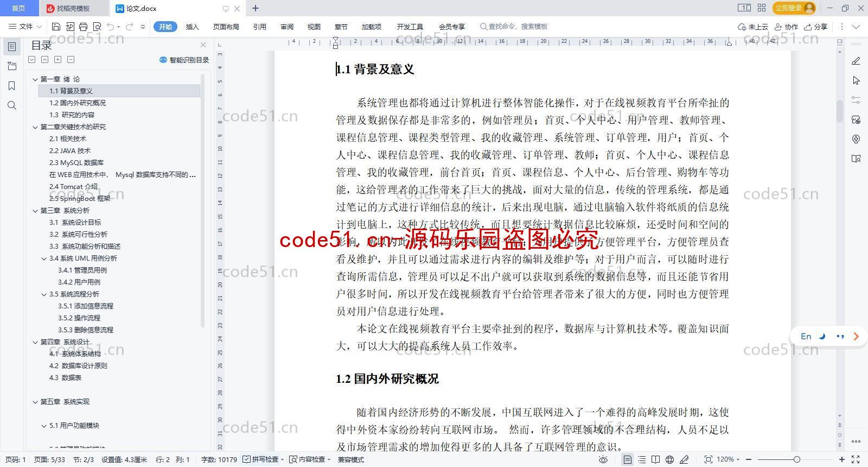Close the 目录 navigation pane

[x=203, y=45]
